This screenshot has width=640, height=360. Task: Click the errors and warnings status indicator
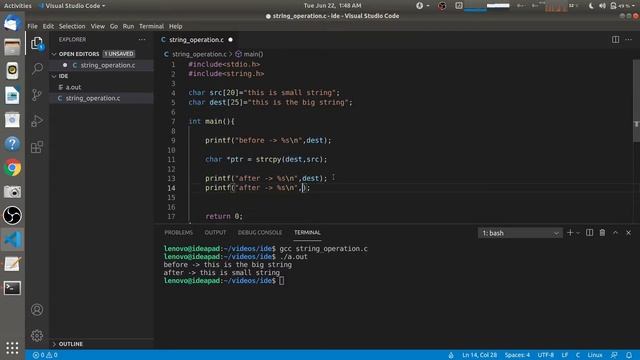point(45,355)
